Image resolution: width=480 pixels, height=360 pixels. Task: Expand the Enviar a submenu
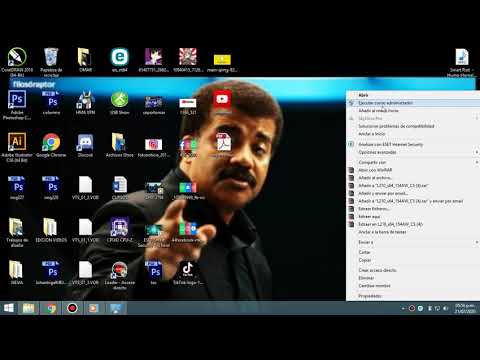[413, 242]
